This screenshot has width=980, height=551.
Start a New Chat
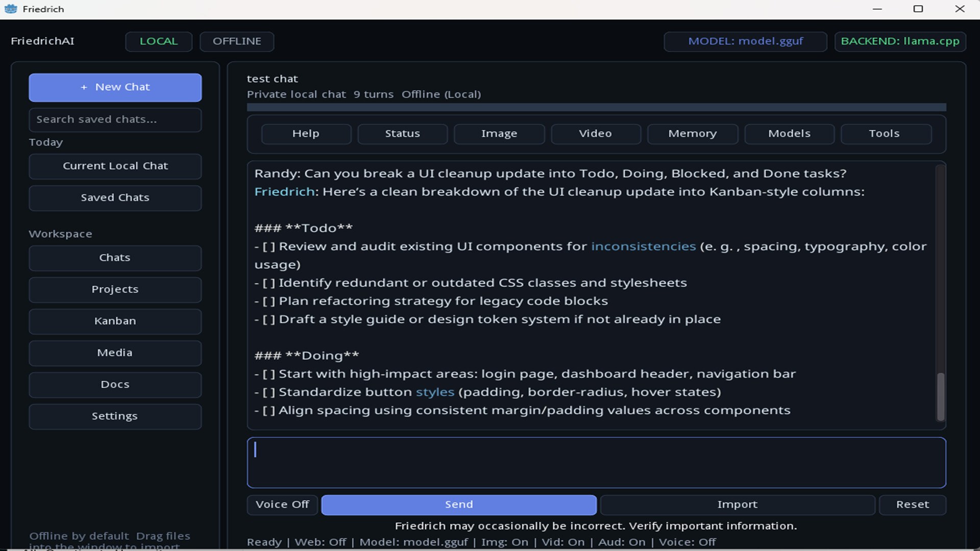click(115, 87)
